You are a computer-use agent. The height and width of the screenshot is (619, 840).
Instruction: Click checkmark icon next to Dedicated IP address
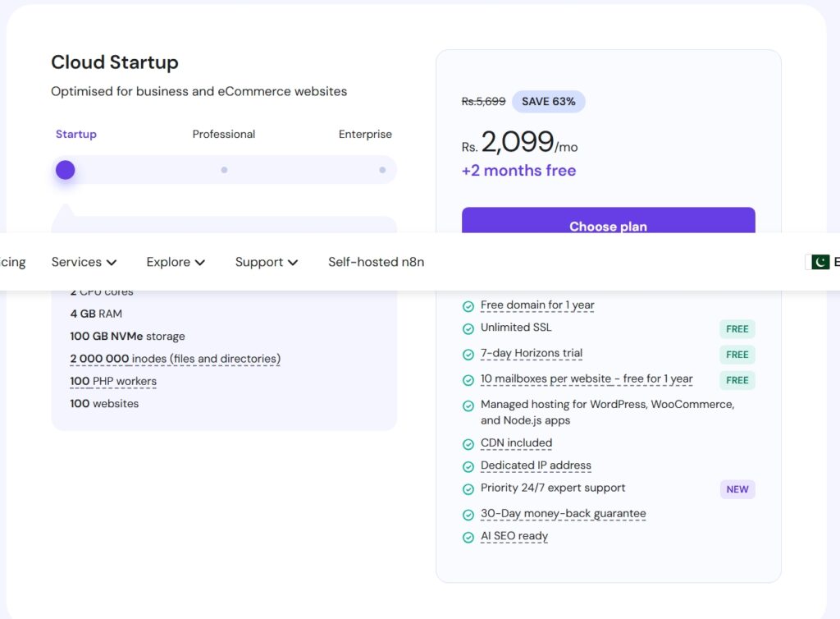(468, 466)
